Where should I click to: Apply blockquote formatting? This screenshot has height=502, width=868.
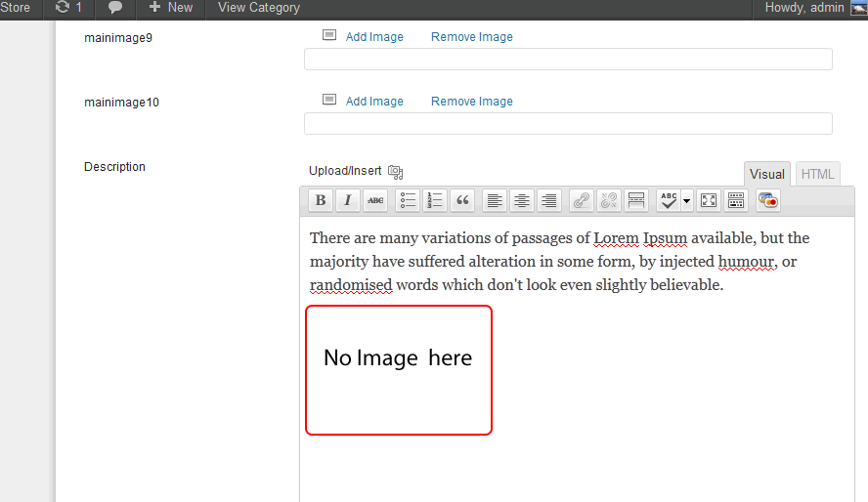click(x=462, y=200)
